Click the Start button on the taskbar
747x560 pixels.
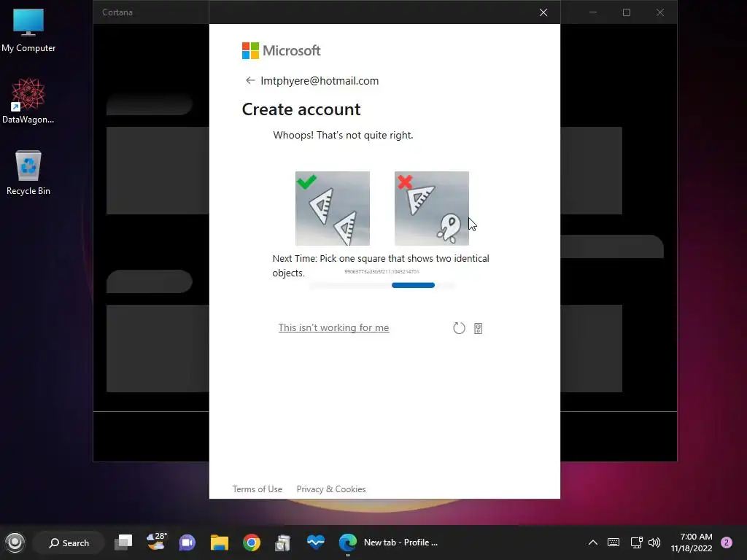pyautogui.click(x=15, y=542)
